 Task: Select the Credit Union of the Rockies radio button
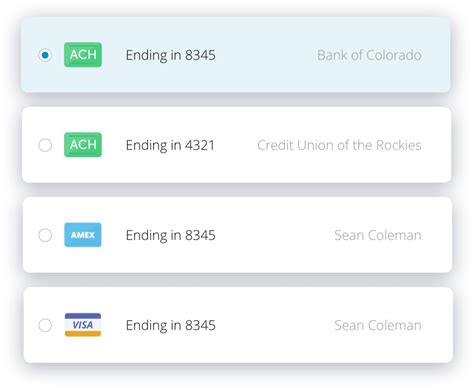click(45, 145)
